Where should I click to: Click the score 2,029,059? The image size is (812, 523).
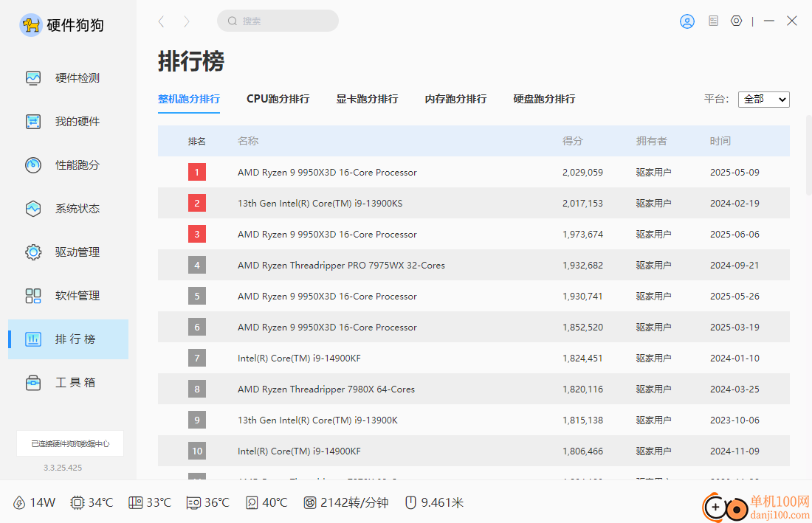point(582,173)
